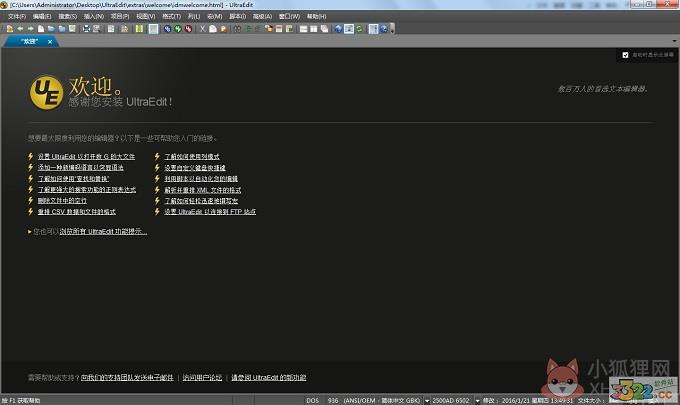Open the 窗口(W) menu
Viewport: 680px width, 405px height.
(x=289, y=16)
